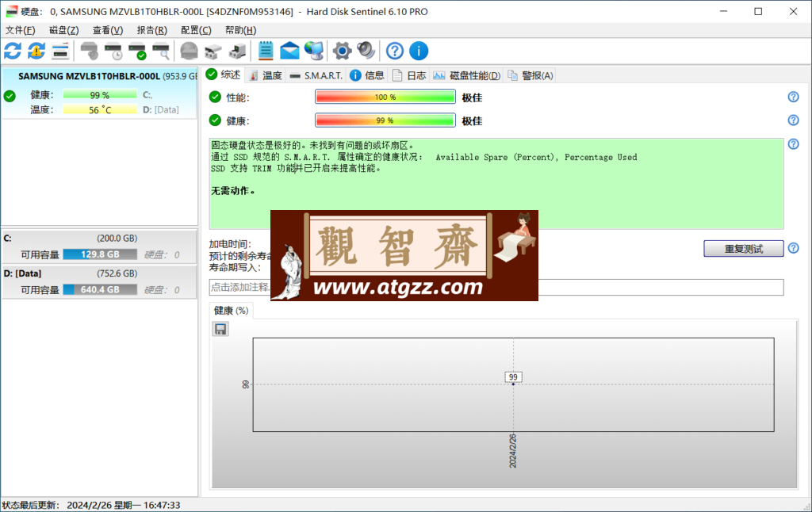Select the C: partition header (200.0 GB)
812x512 pixels.
click(x=99, y=238)
